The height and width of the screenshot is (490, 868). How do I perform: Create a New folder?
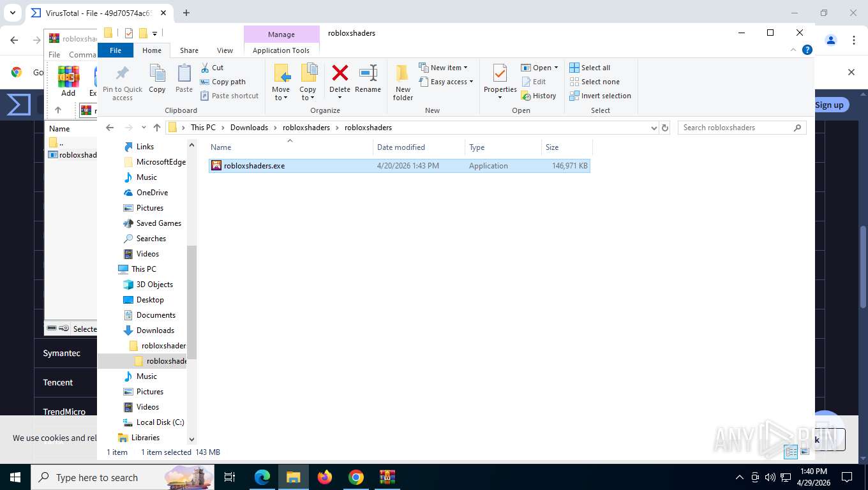[x=403, y=82]
